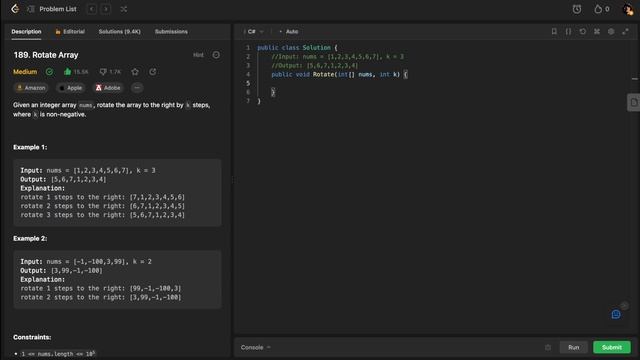
Task: Show more company tags ellipsis
Action: click(x=137, y=88)
